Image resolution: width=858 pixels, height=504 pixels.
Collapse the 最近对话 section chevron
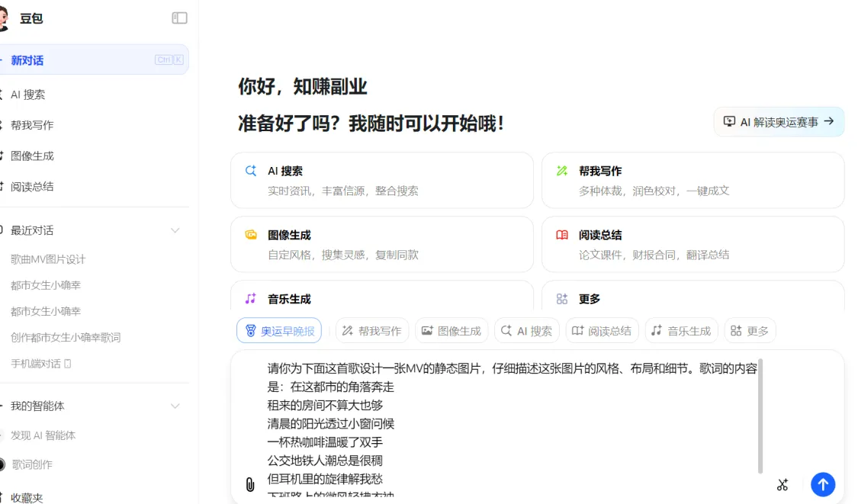[175, 230]
